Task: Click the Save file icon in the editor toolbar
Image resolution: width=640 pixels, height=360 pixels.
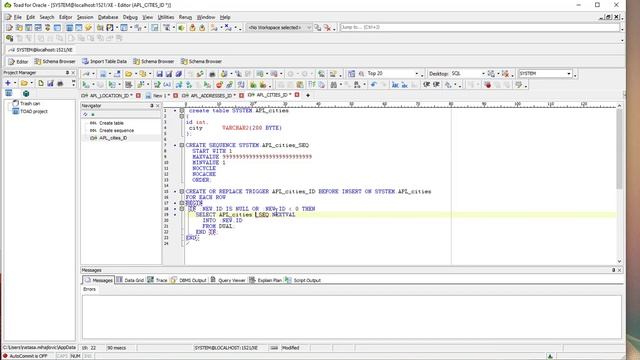Action: [159, 74]
